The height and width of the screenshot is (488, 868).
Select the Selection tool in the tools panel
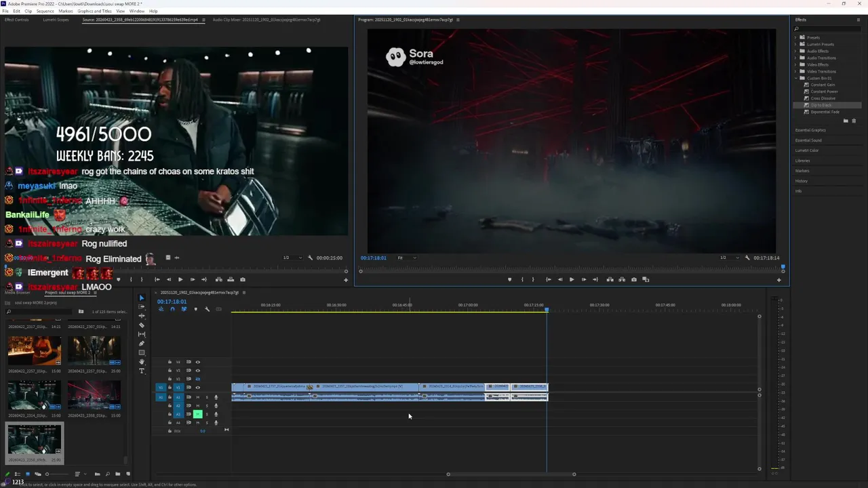tap(142, 298)
